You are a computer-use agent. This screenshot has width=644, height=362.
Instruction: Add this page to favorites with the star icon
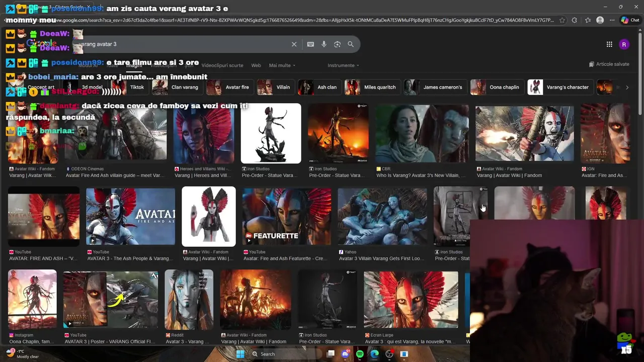pyautogui.click(x=561, y=20)
